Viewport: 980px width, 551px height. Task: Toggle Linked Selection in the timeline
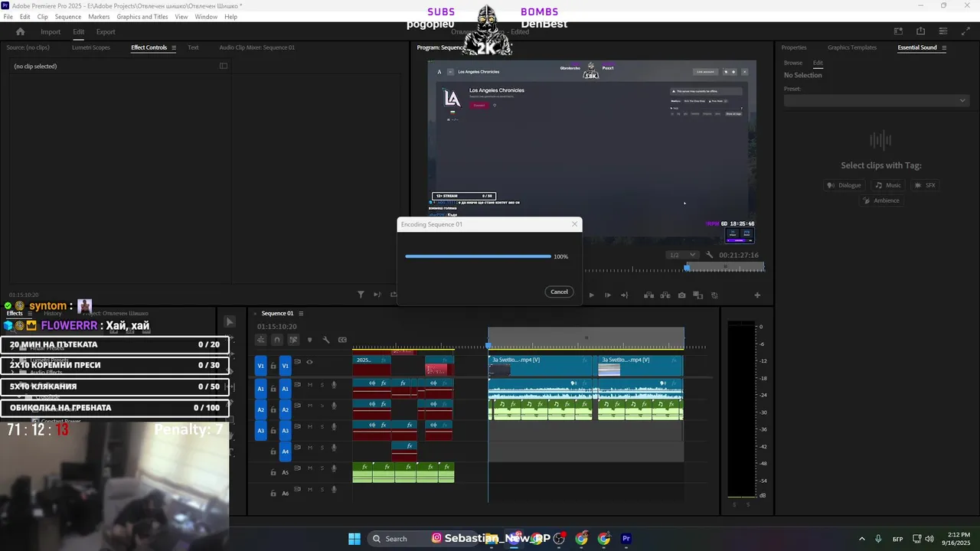293,340
